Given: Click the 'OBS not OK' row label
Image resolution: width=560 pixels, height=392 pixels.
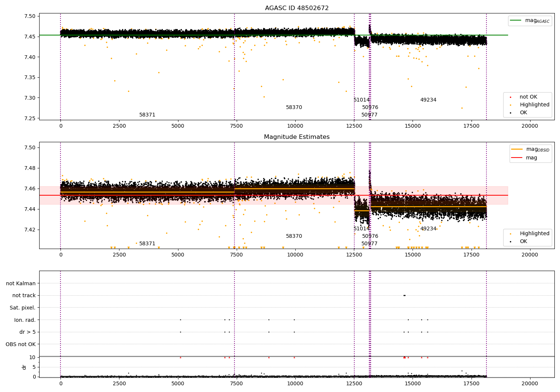Looking at the screenshot, I should coord(21,344).
